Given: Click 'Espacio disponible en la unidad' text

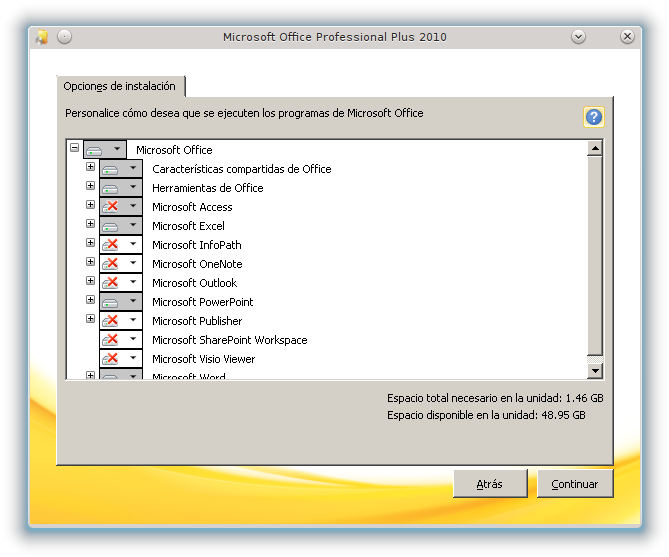Looking at the screenshot, I should 486,415.
